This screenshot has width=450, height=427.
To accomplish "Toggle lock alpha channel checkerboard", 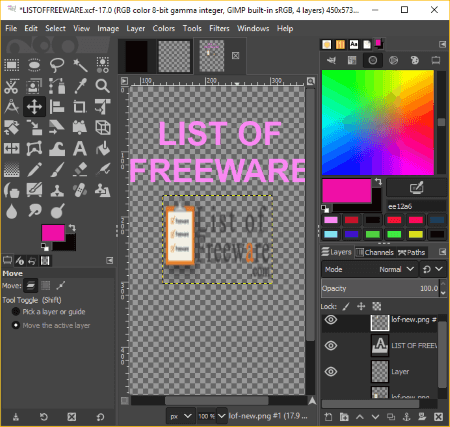I will click(x=377, y=306).
